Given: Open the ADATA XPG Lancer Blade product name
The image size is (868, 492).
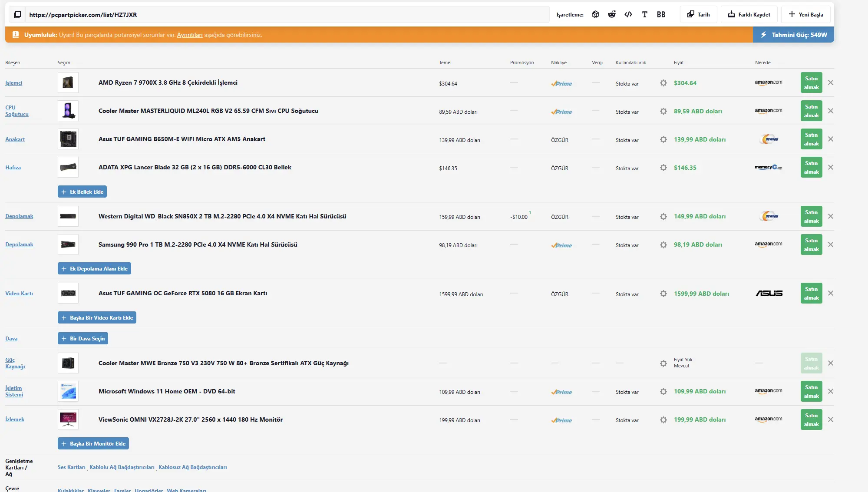Looking at the screenshot, I should pyautogui.click(x=195, y=167).
